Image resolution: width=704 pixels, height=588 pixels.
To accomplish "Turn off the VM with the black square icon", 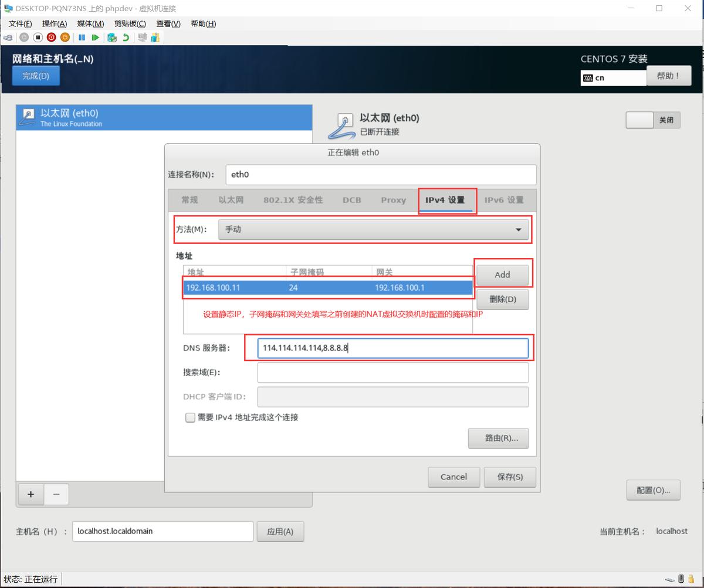I will pos(38,38).
